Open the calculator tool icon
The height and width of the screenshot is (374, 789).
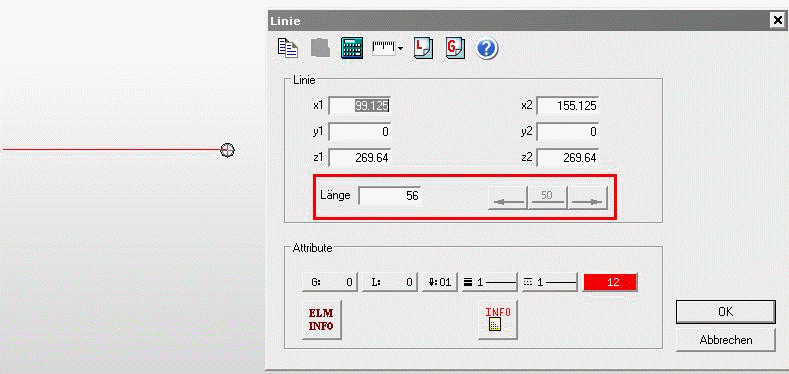point(352,48)
